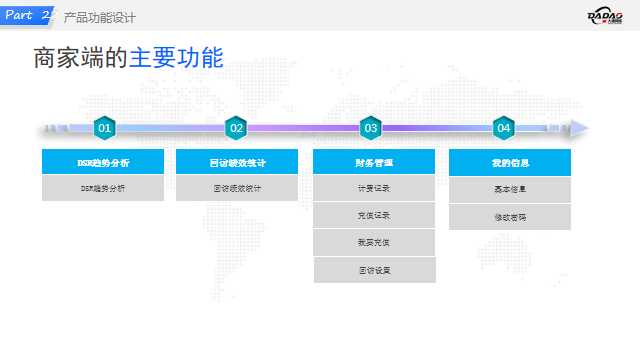This screenshot has width=640, height=360.
Task: Click the header text '产品功能设计'
Action: (x=100, y=18)
